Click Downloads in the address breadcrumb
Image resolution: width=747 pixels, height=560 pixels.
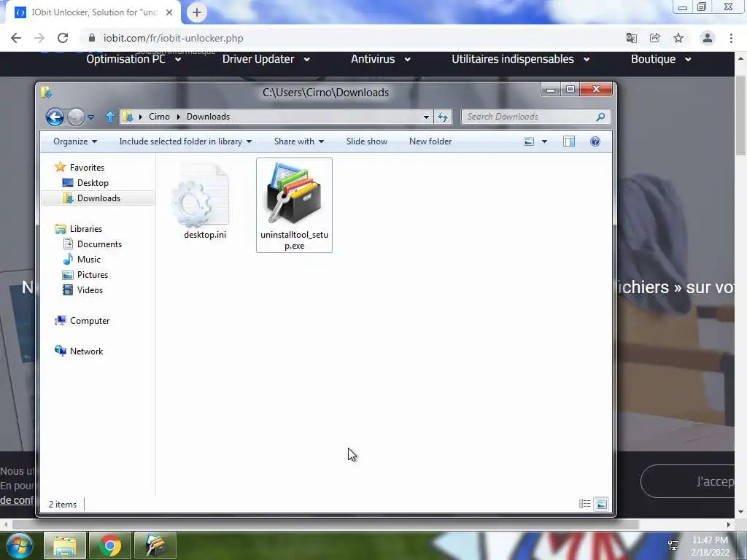[208, 117]
